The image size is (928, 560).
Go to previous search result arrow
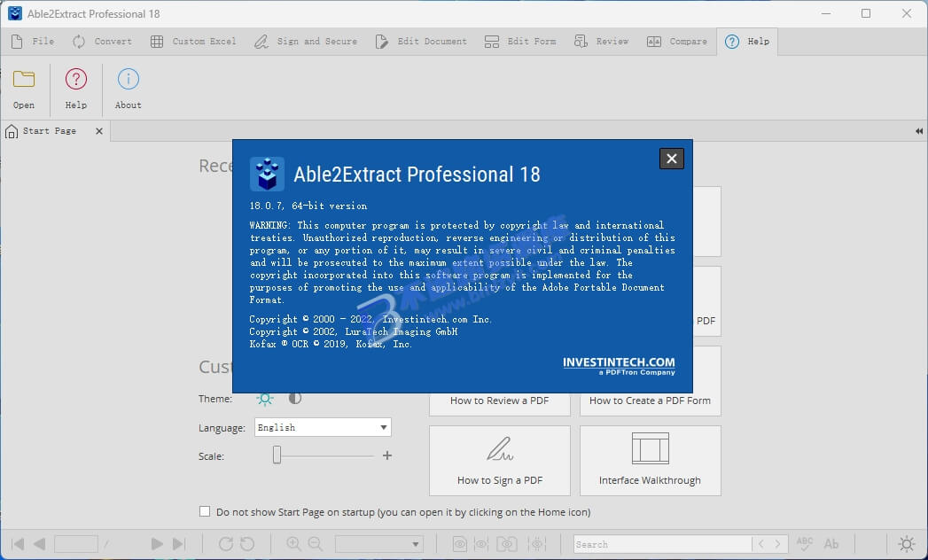tap(761, 544)
